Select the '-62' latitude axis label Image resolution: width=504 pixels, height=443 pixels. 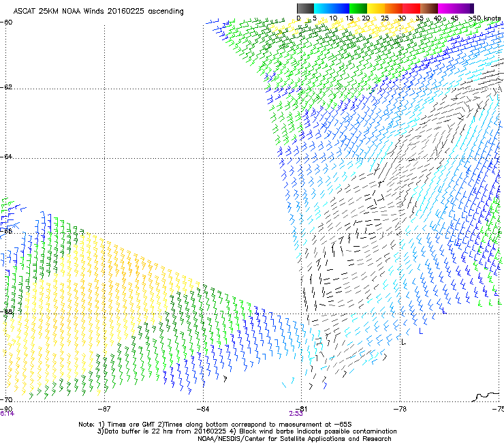[x=6, y=87]
